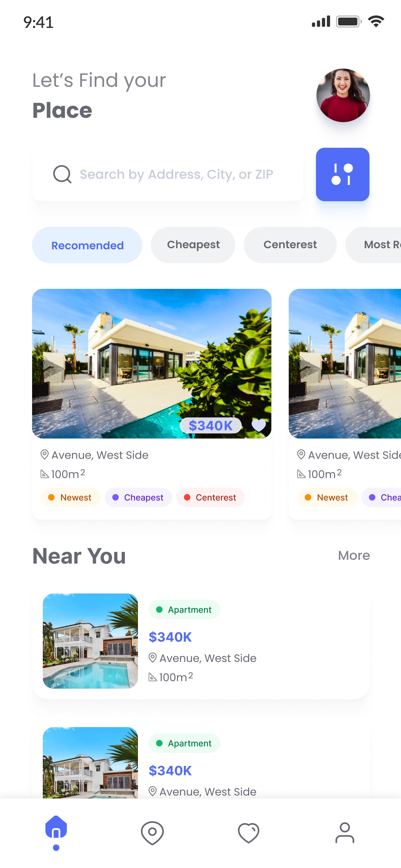Select the Recomended filter chip
401x868 pixels.
[x=87, y=245]
